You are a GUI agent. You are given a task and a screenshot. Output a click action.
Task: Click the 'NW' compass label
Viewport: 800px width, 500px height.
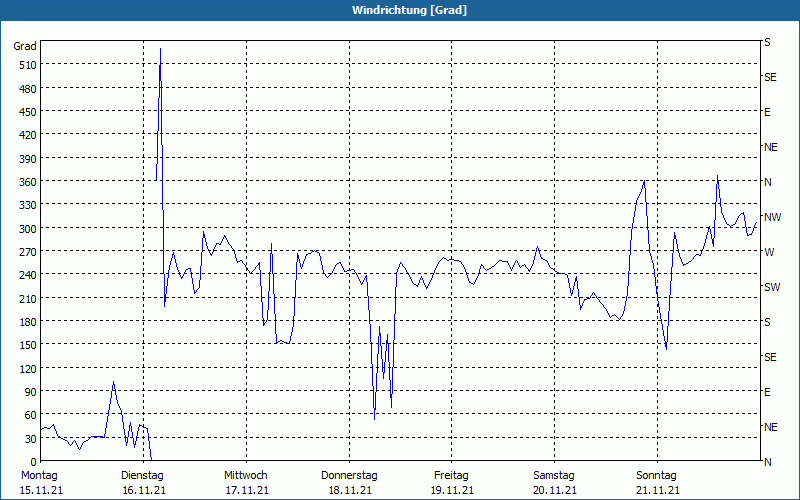pos(772,217)
